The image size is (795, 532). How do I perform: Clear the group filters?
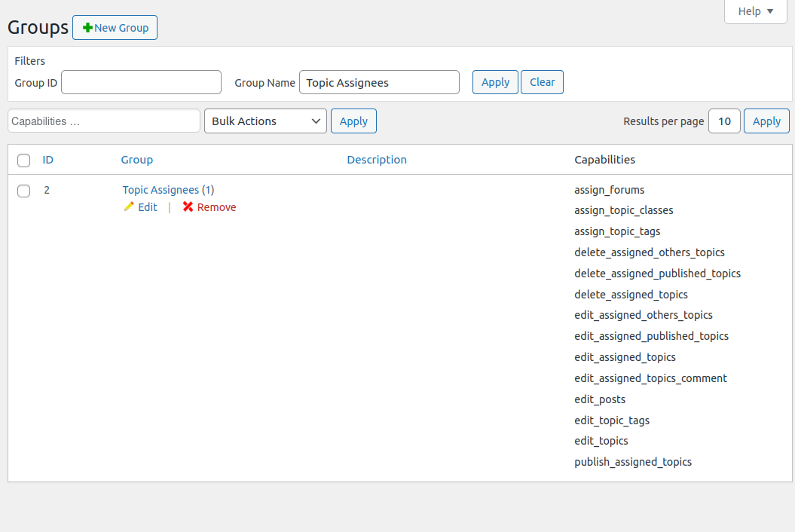coord(542,82)
